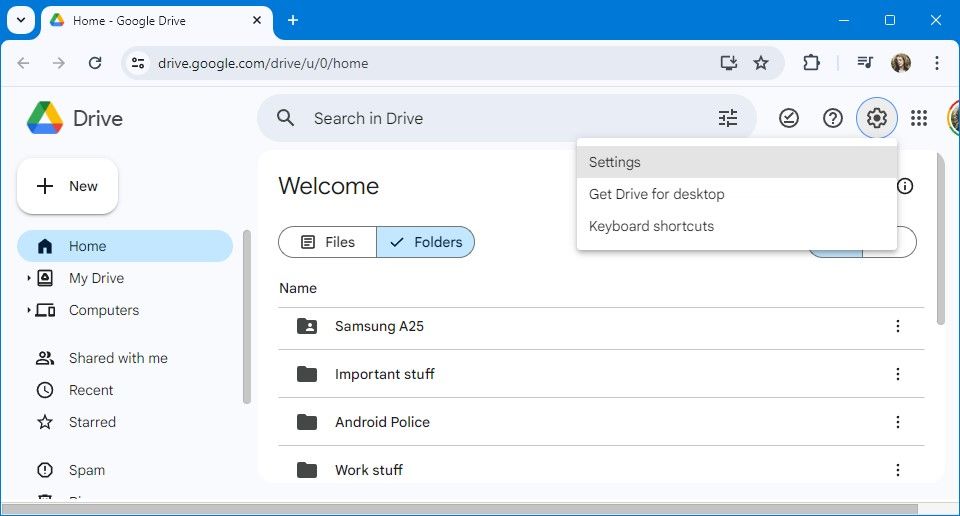
Task: Open more actions for Android Police
Action: [x=898, y=422]
